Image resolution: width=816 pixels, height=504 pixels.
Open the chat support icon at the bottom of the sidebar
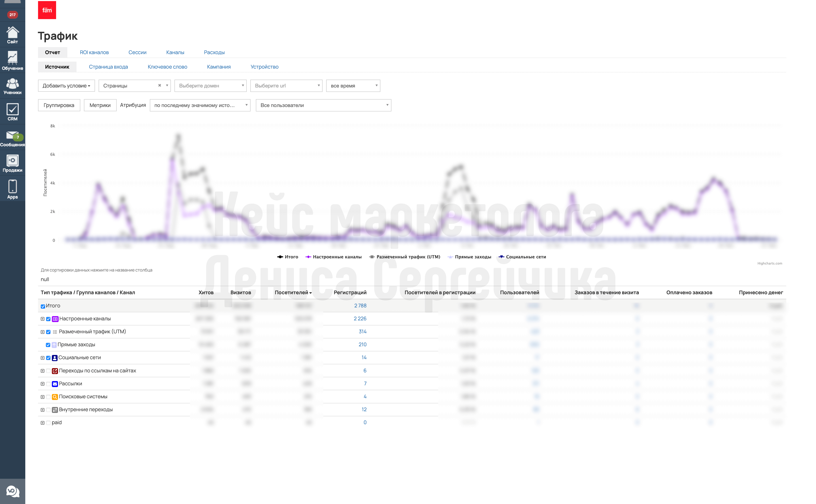tap(13, 491)
